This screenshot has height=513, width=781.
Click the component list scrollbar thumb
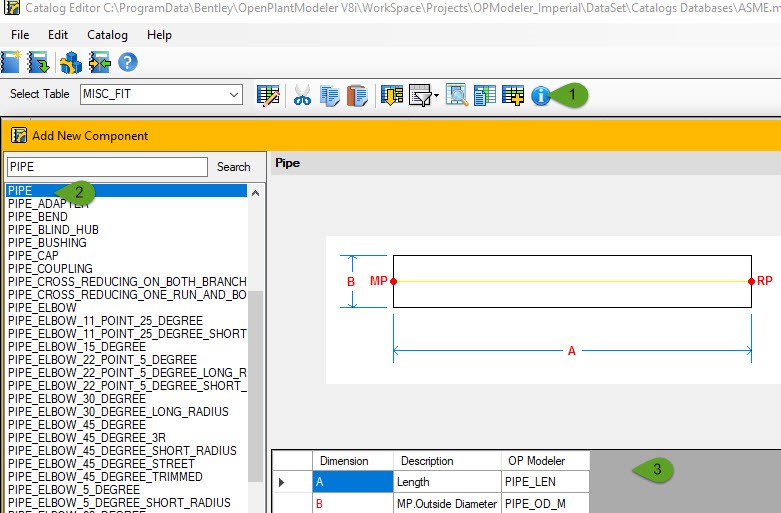[256, 386]
